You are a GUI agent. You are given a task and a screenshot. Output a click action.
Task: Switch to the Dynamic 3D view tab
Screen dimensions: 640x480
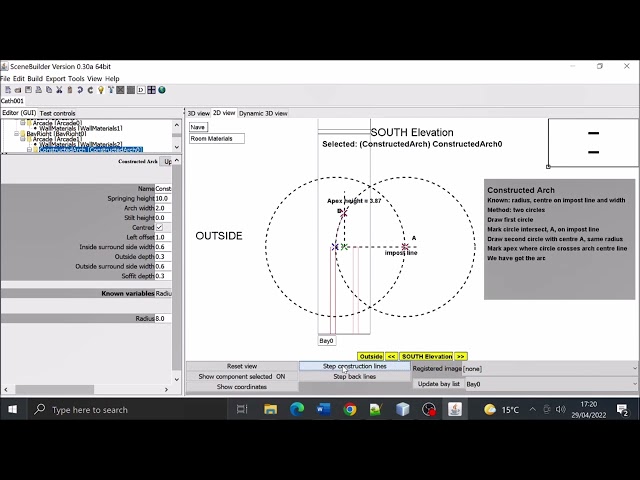point(264,113)
